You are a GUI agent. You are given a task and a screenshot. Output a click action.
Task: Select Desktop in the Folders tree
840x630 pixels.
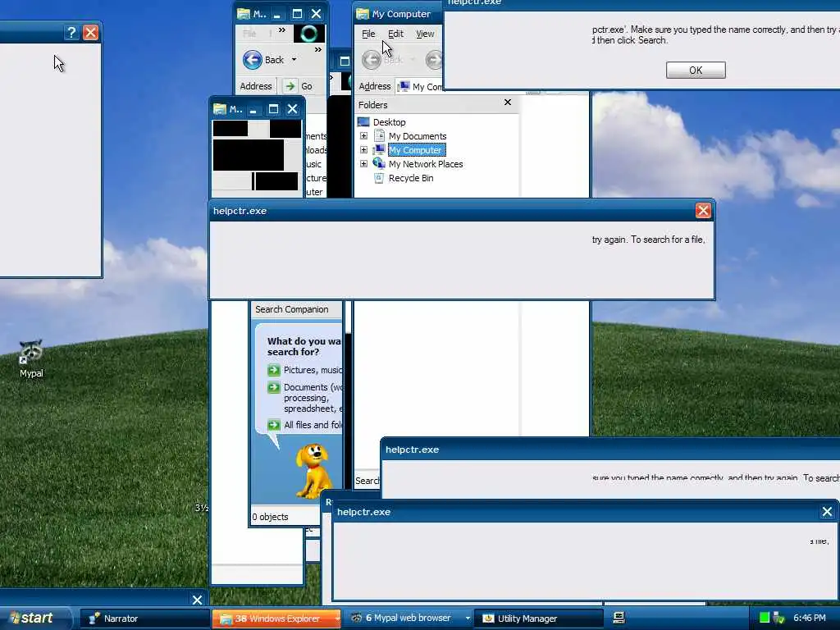(x=389, y=122)
